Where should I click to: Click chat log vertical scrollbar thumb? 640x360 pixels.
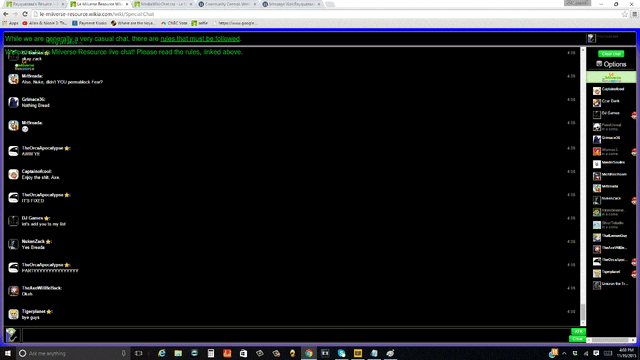click(x=583, y=313)
